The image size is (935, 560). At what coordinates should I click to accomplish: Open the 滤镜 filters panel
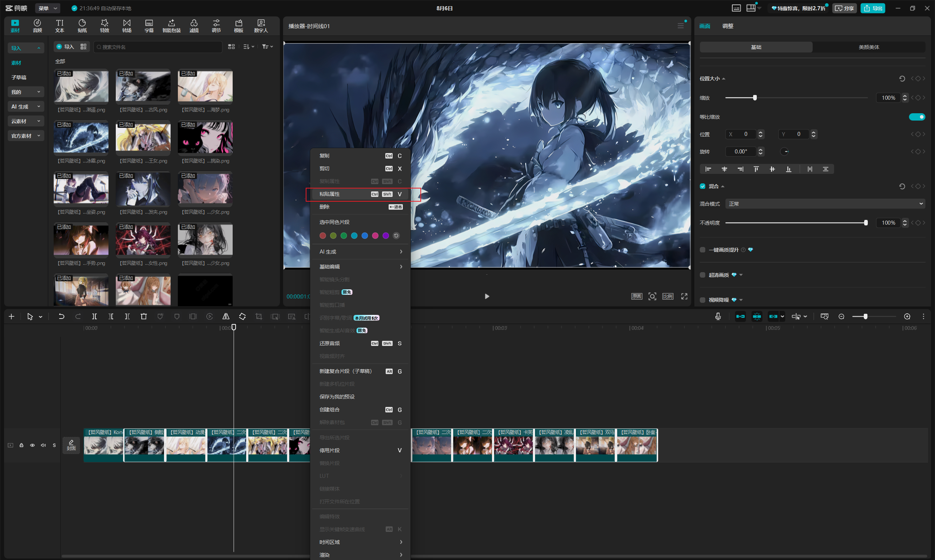pos(194,26)
